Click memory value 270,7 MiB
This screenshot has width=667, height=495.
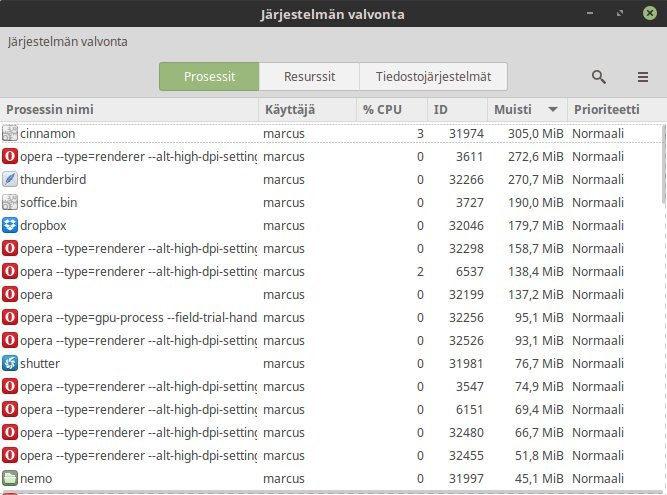pyautogui.click(x=536, y=179)
